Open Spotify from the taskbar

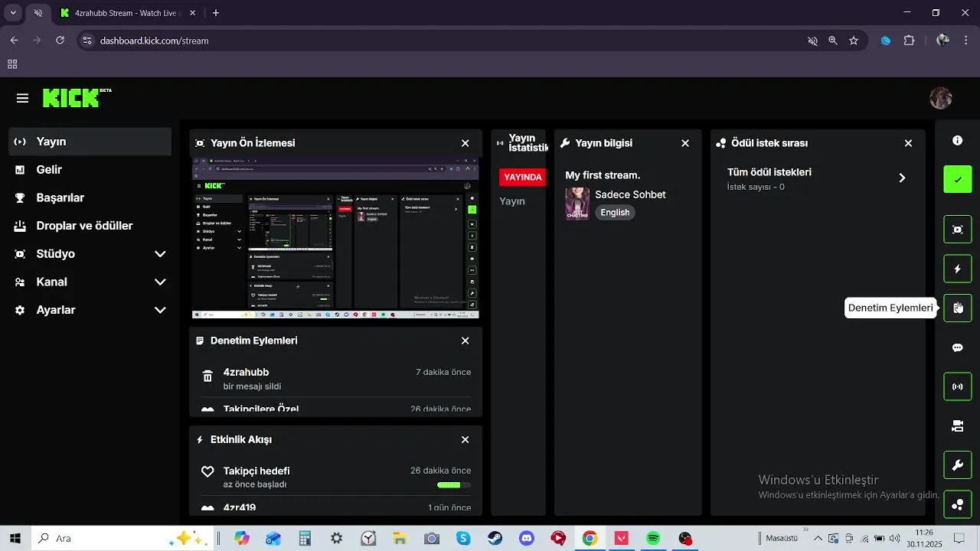pyautogui.click(x=653, y=539)
